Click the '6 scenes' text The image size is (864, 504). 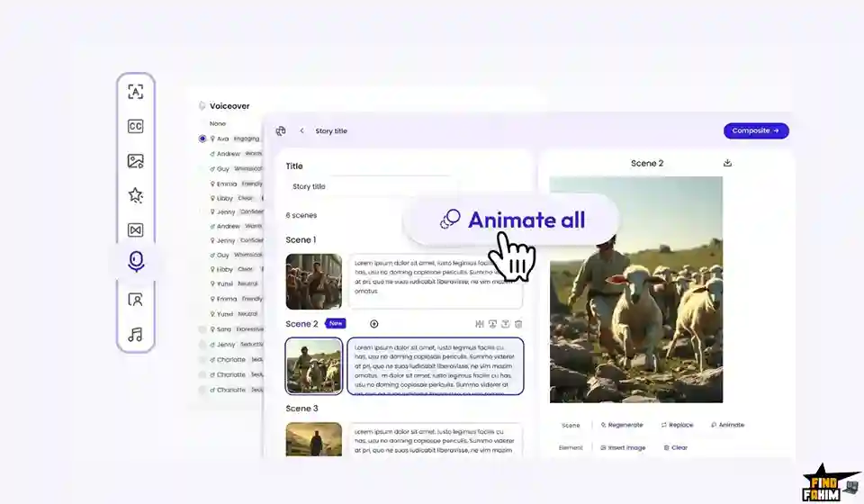pos(301,215)
